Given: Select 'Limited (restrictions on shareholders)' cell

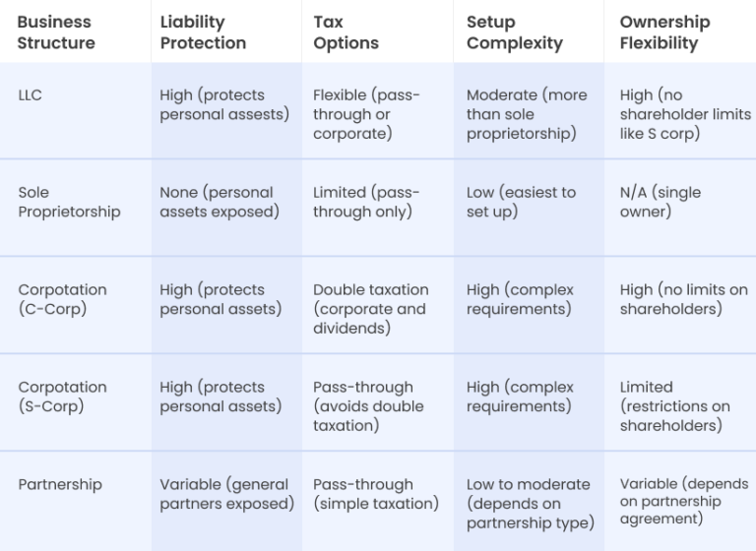Looking at the screenshot, I should pyautogui.click(x=674, y=406).
